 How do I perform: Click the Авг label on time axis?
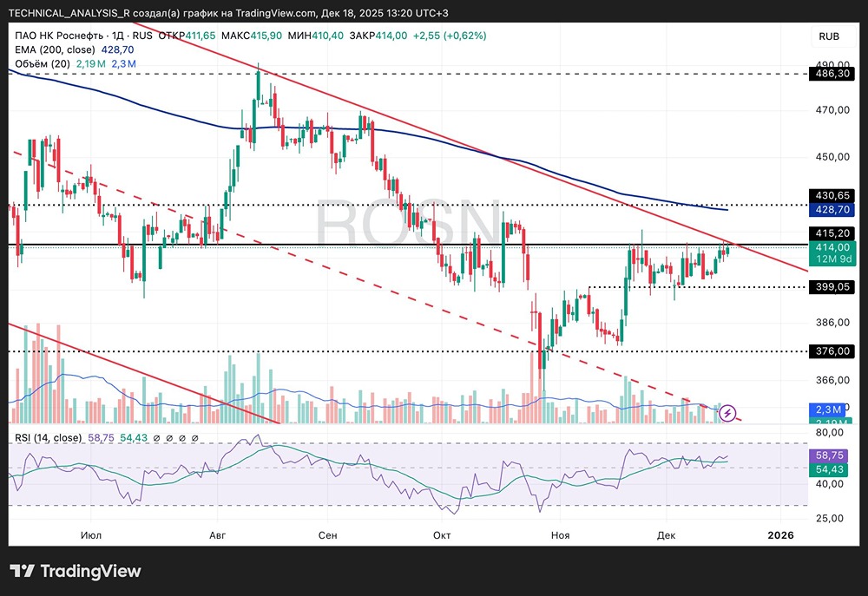218,535
